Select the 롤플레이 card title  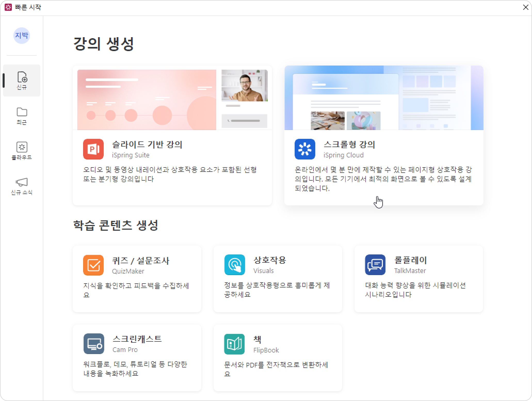click(x=410, y=260)
